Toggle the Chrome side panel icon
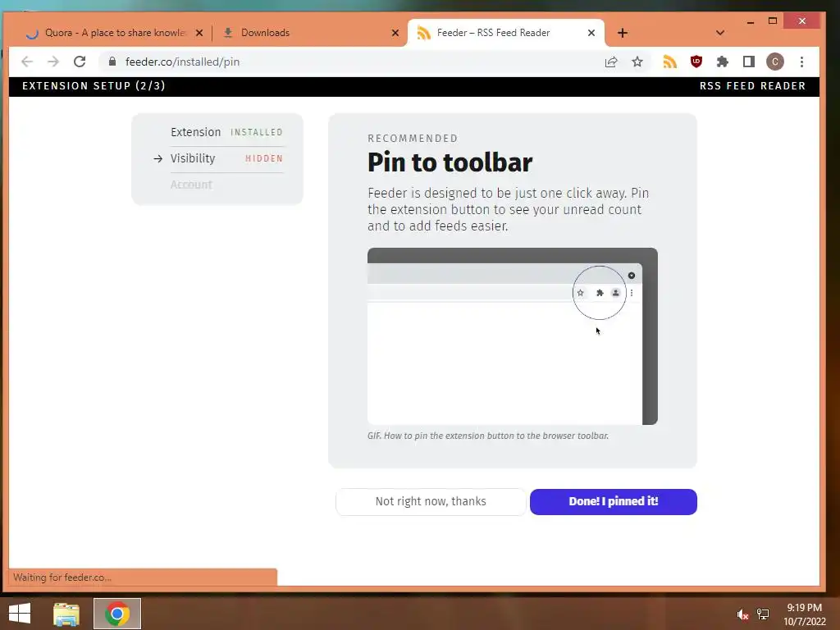840x630 pixels. [x=748, y=62]
